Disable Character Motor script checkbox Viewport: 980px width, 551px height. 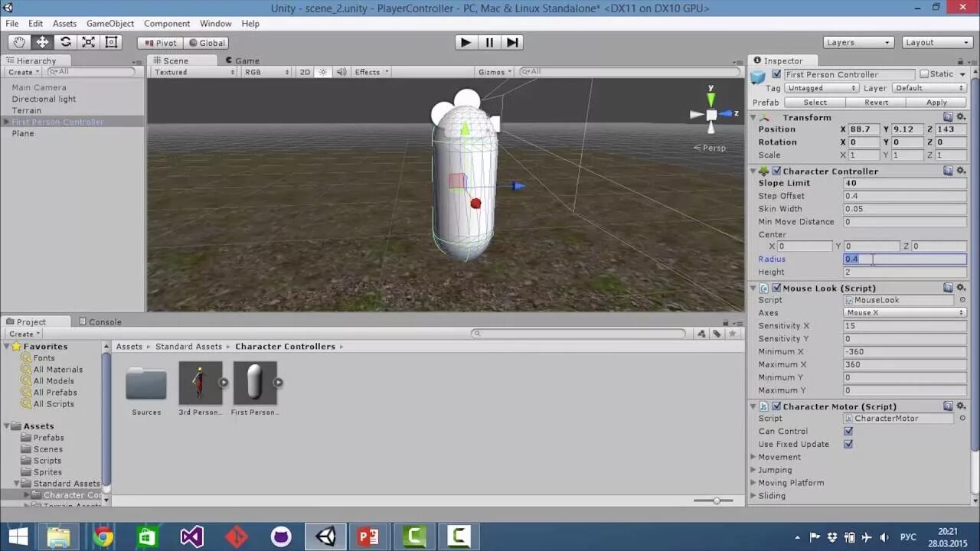[776, 406]
